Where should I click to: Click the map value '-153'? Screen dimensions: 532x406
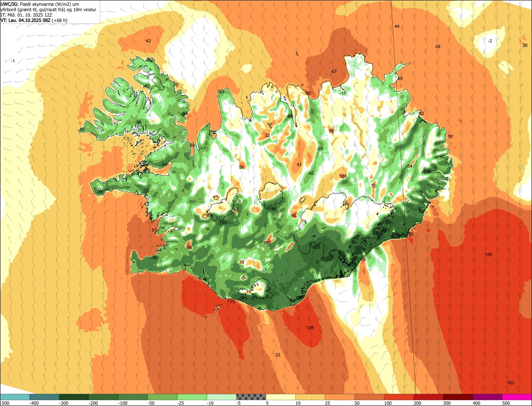pos(223,223)
